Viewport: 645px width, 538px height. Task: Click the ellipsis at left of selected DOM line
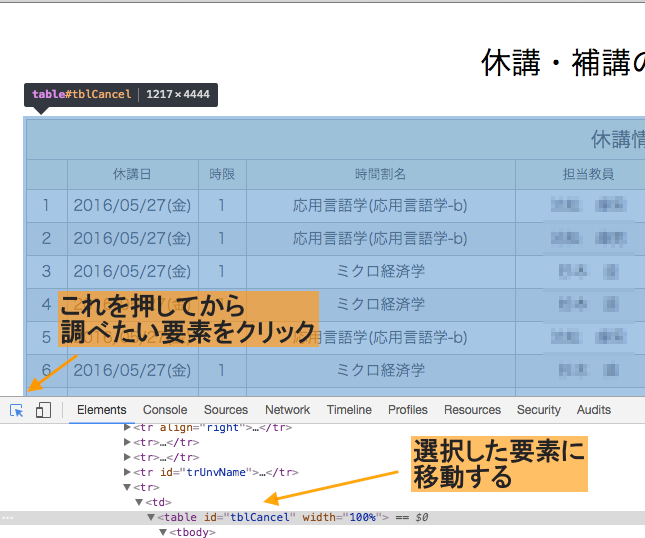coord(8,518)
